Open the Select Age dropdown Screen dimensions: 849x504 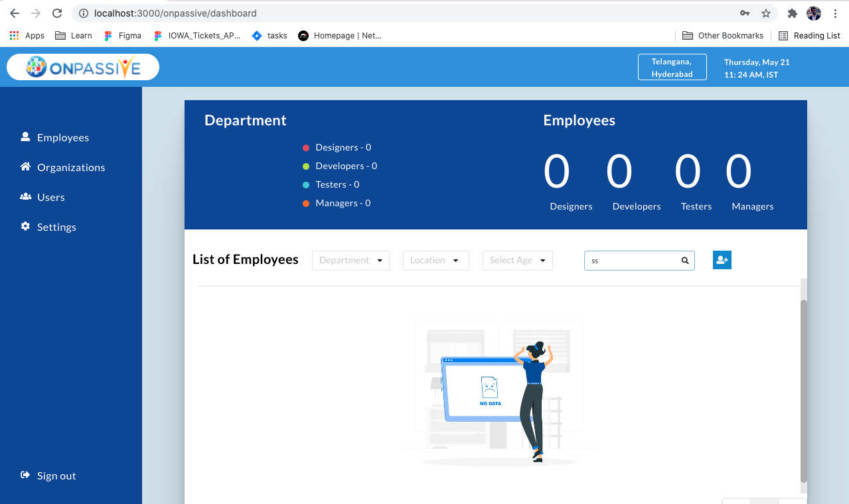517,260
